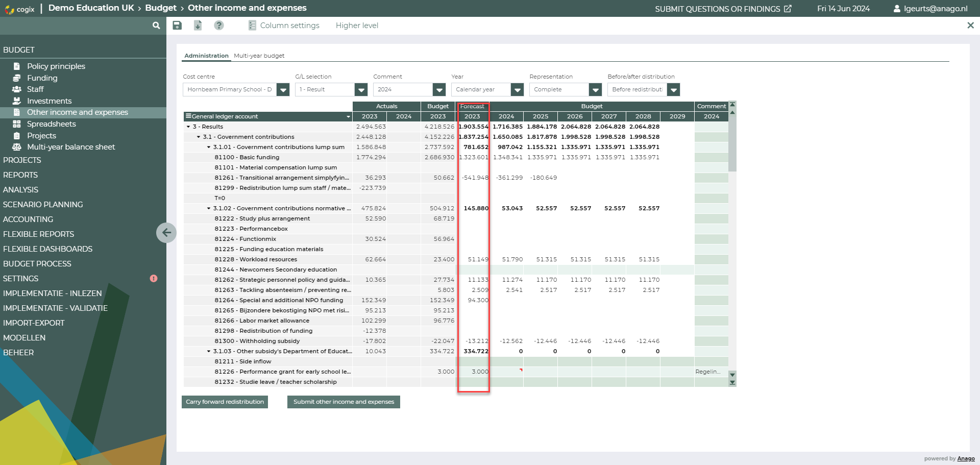The height and width of the screenshot is (465, 980).
Task: Open the ACCOUNTING section
Action: pyautogui.click(x=28, y=219)
